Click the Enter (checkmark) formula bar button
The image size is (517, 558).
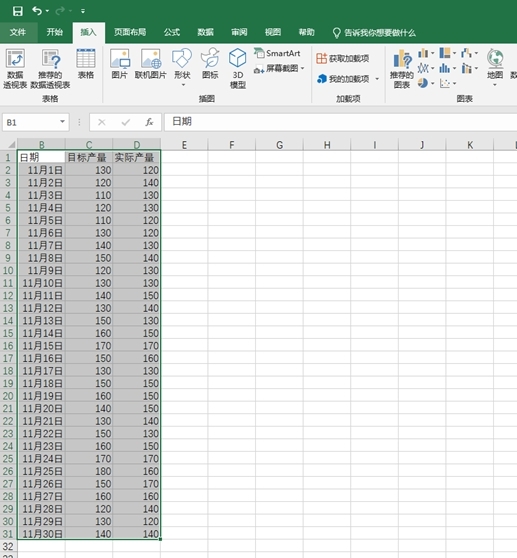(126, 122)
